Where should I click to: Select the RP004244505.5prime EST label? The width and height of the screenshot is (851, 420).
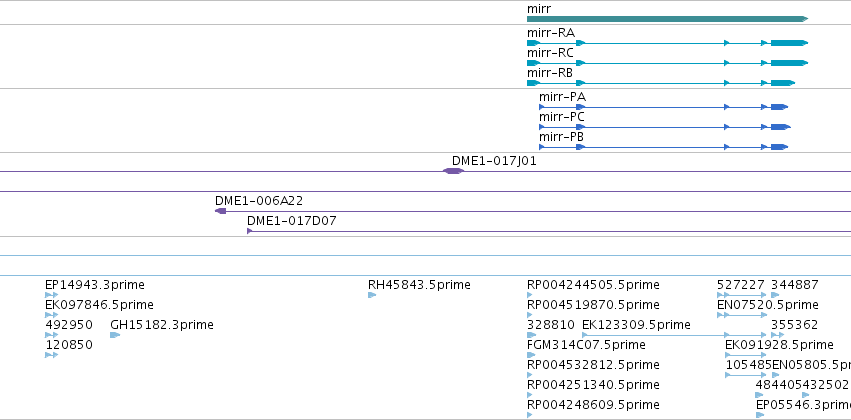tap(593, 285)
